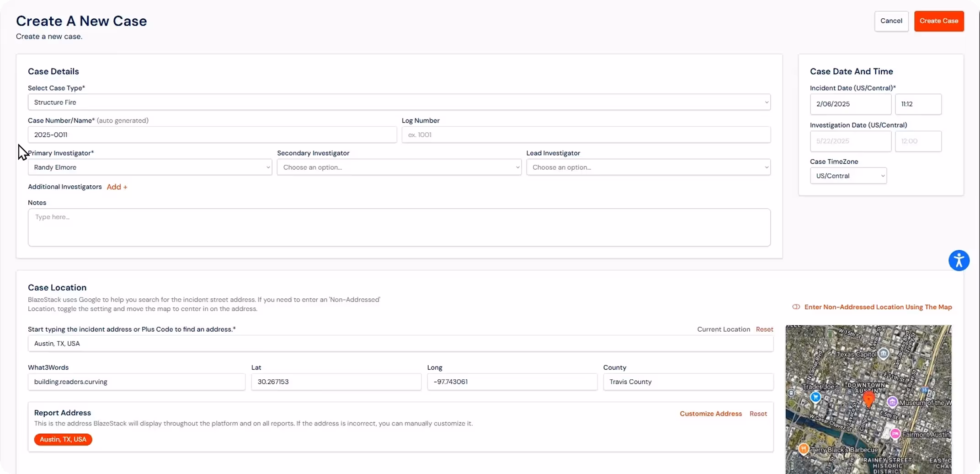The height and width of the screenshot is (474, 980).
Task: Select the Terry Black's Barbecue marker
Action: tap(804, 449)
